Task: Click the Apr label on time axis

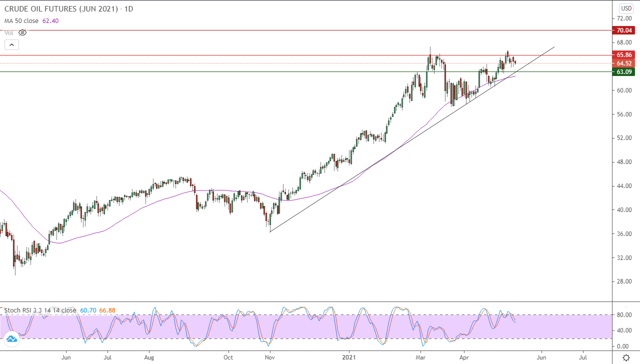Action: [x=464, y=358]
